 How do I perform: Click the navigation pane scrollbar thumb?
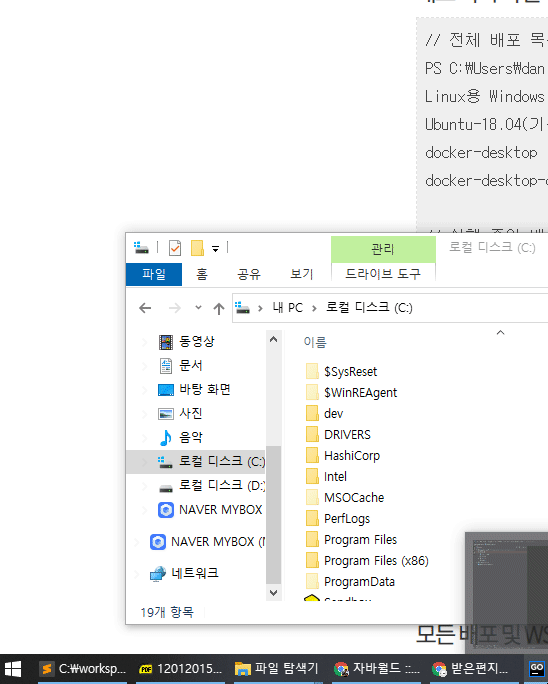[274, 515]
